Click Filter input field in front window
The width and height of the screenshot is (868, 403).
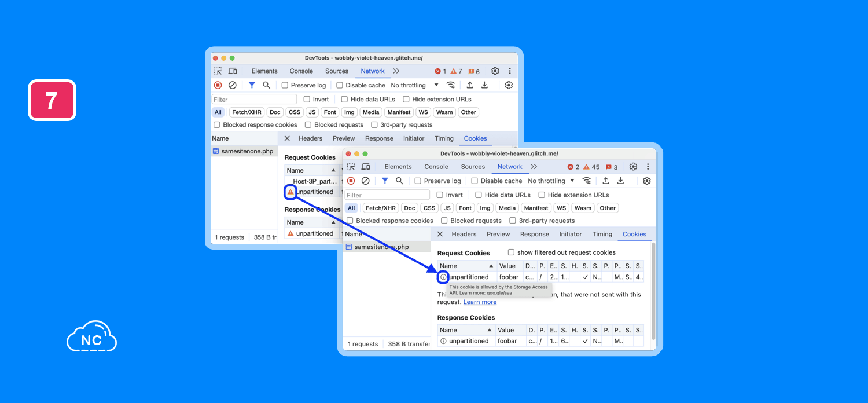387,195
